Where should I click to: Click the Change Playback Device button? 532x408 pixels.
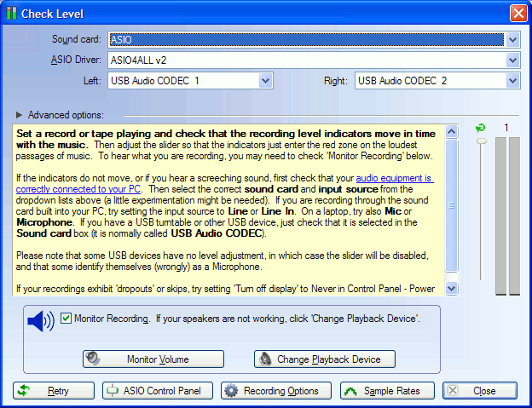pyautogui.click(x=325, y=359)
